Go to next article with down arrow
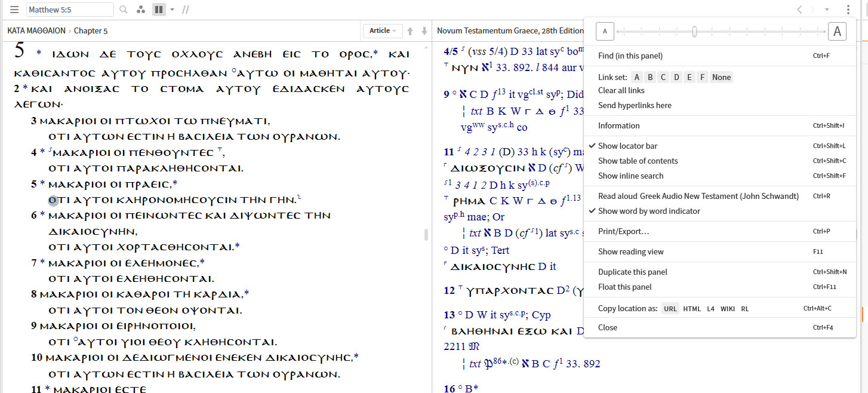This screenshot has width=868, height=393. [x=424, y=30]
